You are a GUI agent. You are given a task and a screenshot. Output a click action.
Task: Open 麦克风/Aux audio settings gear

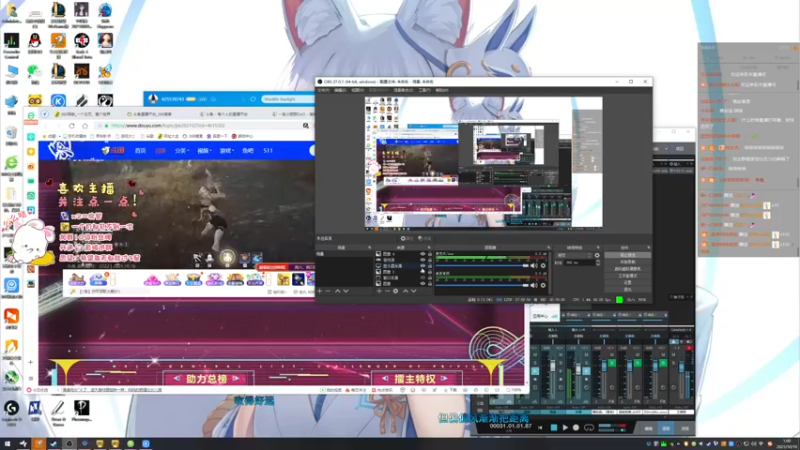543,266
